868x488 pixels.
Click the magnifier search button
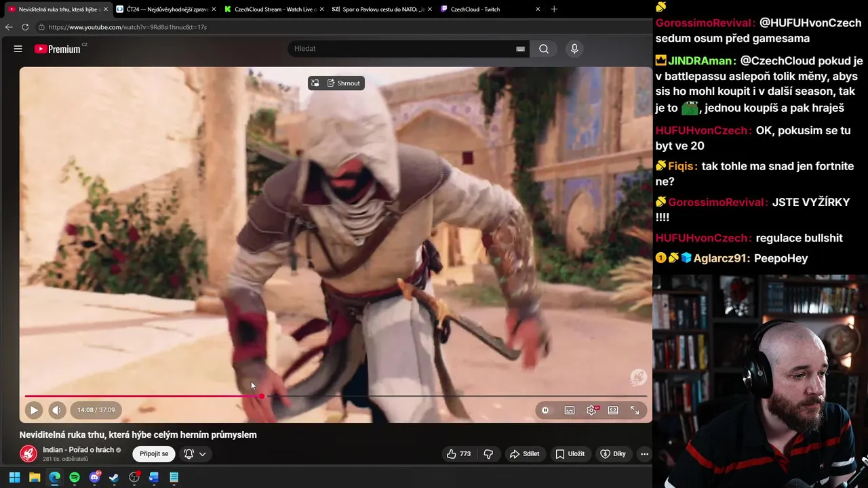pyautogui.click(x=544, y=49)
